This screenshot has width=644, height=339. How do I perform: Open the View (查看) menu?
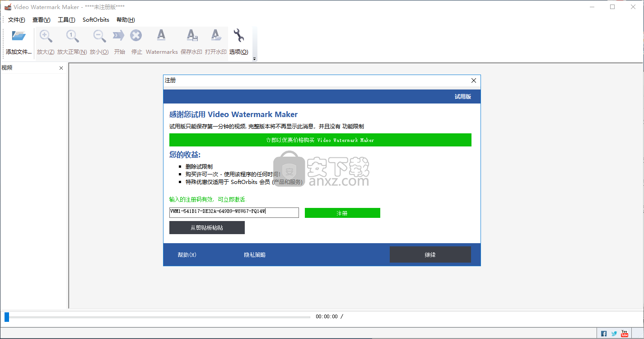[x=42, y=20]
